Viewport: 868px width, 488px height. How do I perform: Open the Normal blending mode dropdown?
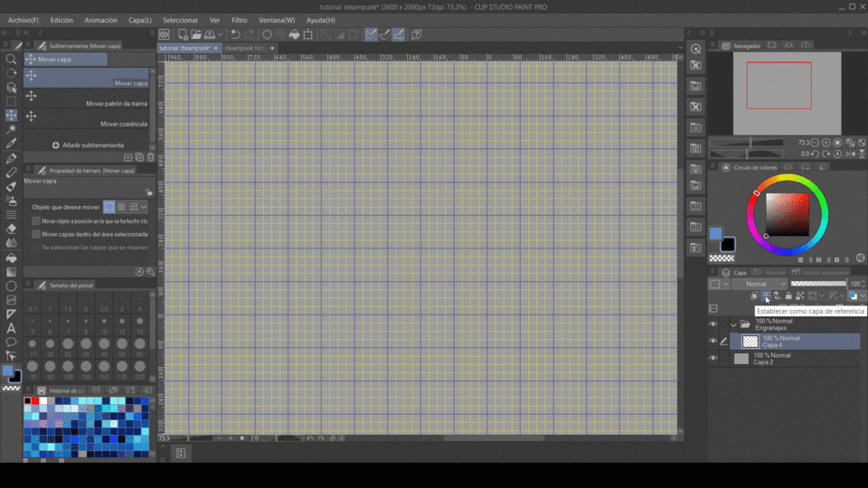click(x=759, y=284)
